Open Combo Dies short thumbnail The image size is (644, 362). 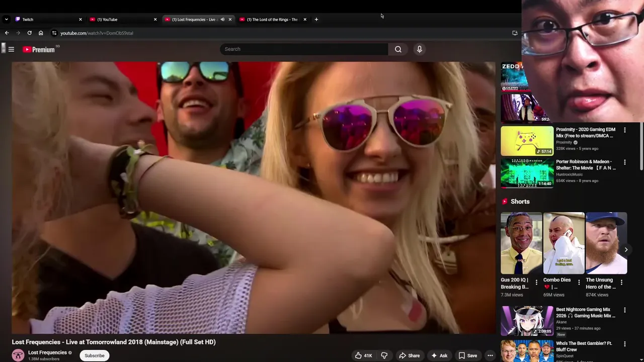pos(563,243)
